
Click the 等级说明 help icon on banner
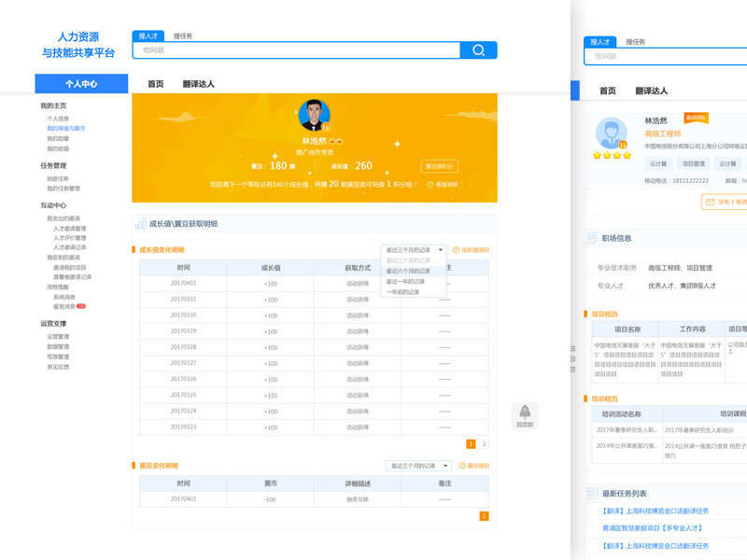pyautogui.click(x=430, y=185)
